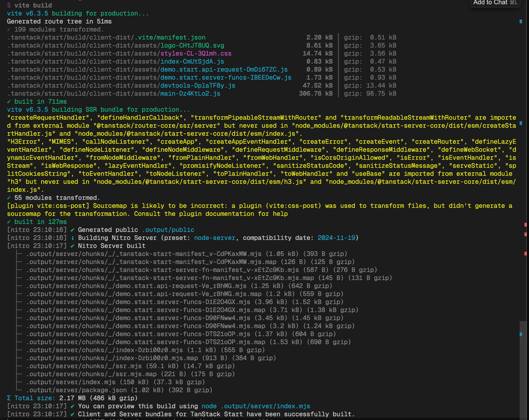Click 'Generated route tree in 51ms' text
529x420 pixels.
tap(59, 21)
